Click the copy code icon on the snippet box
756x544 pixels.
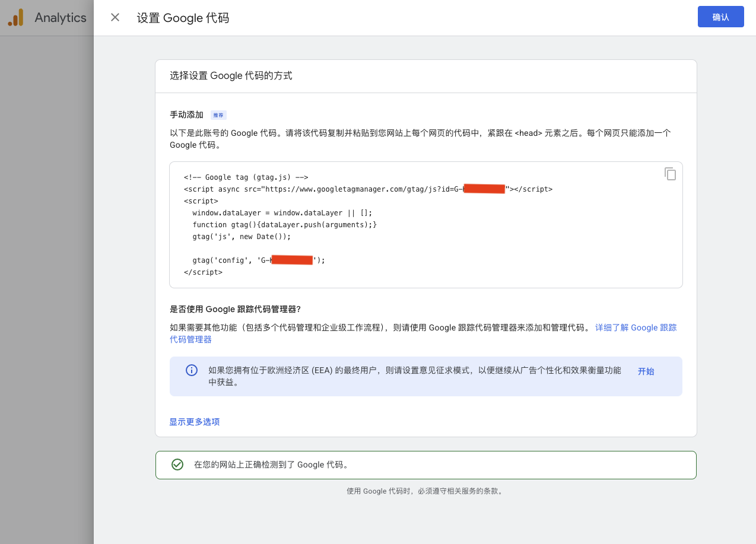670,174
